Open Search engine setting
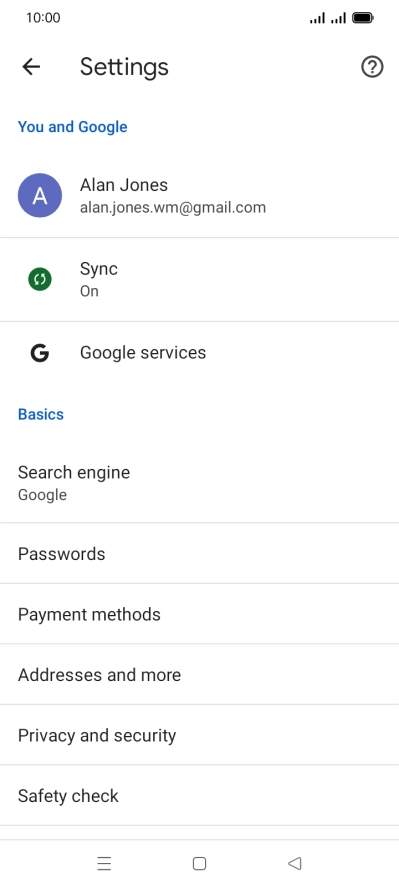Image resolution: width=399 pixels, height=888 pixels. click(199, 483)
